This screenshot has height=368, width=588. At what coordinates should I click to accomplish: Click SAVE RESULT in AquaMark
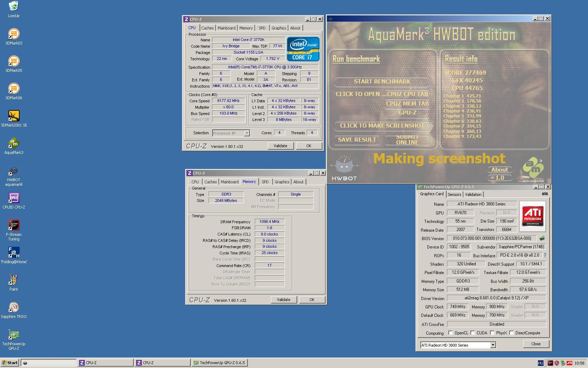tap(357, 139)
